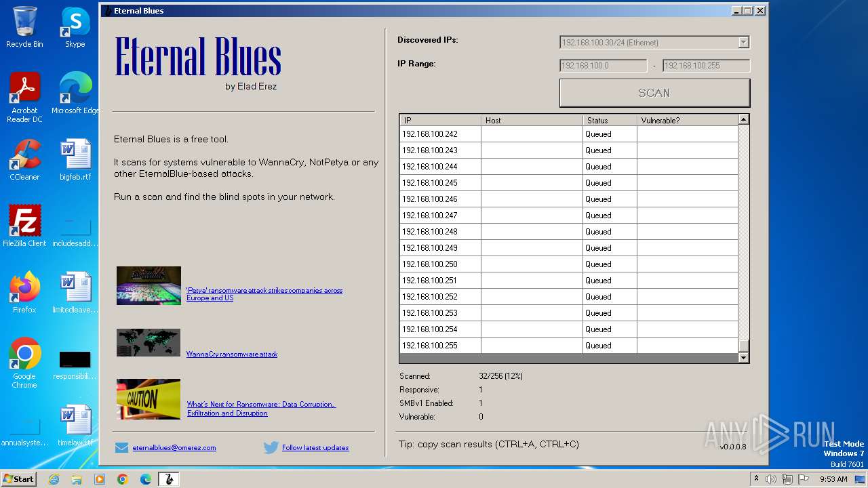
Task: Open the Petya ransomware attack article link
Action: click(x=264, y=294)
